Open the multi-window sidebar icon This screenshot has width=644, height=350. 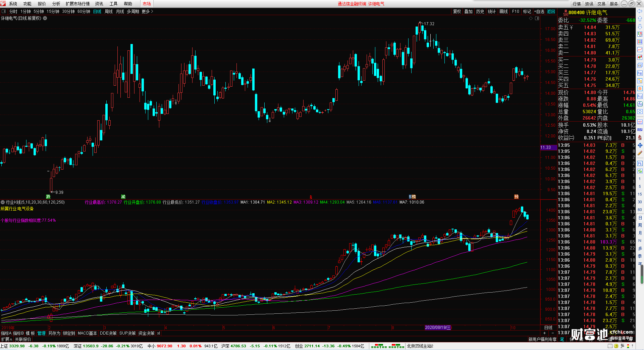click(x=640, y=65)
